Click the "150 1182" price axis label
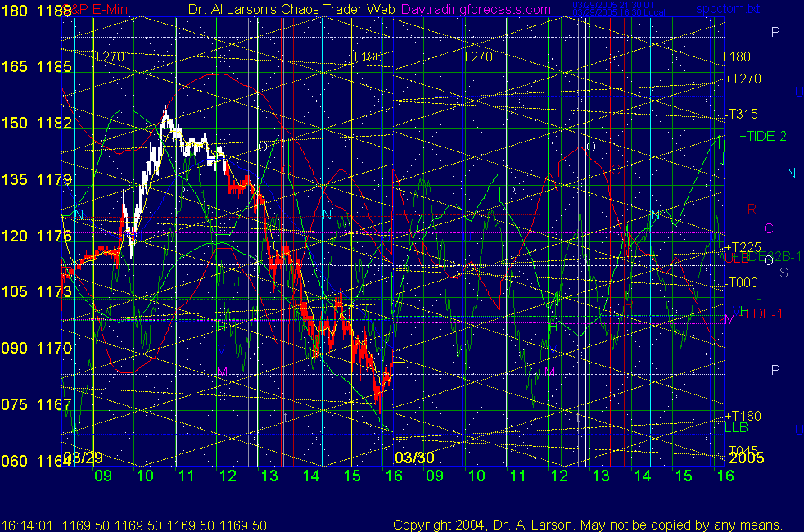This screenshot has height=532, width=804. [x=36, y=123]
